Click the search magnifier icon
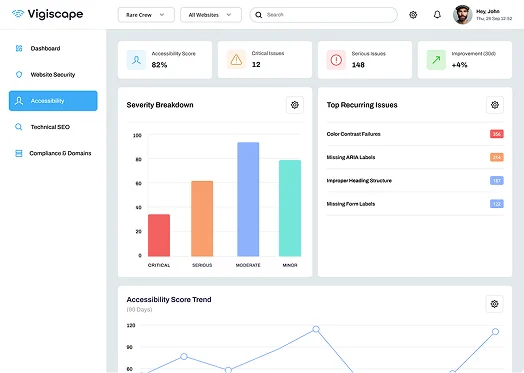 (x=258, y=15)
